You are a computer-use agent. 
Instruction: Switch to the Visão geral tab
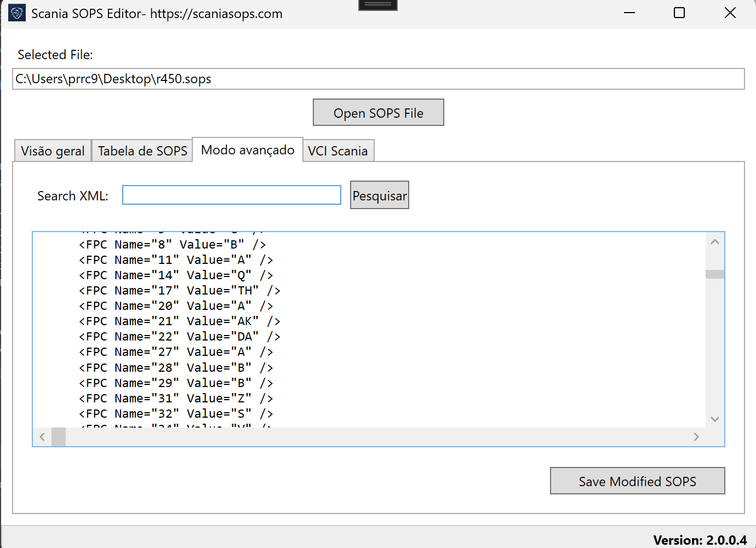[x=52, y=151]
